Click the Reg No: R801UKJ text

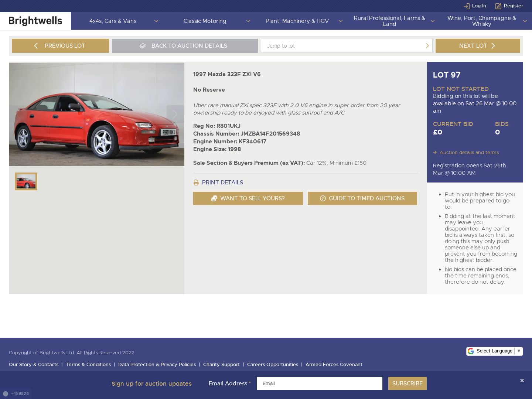pyautogui.click(x=217, y=126)
